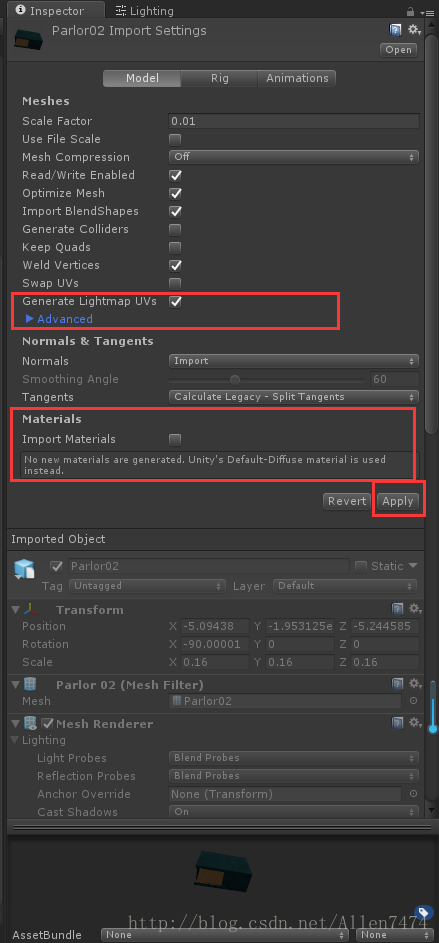This screenshot has height=943, width=439.
Task: Click the Open button
Action: [398, 50]
